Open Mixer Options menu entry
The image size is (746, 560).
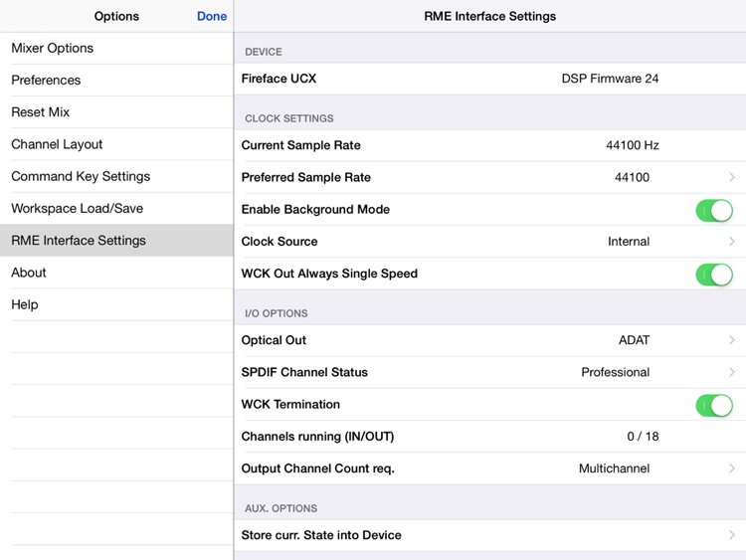[x=116, y=48]
